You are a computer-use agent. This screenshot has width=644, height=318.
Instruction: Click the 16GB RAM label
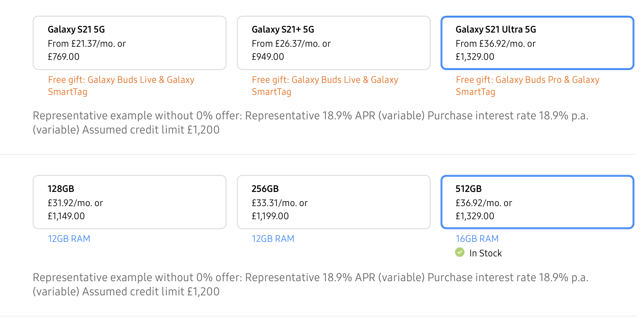click(x=477, y=239)
